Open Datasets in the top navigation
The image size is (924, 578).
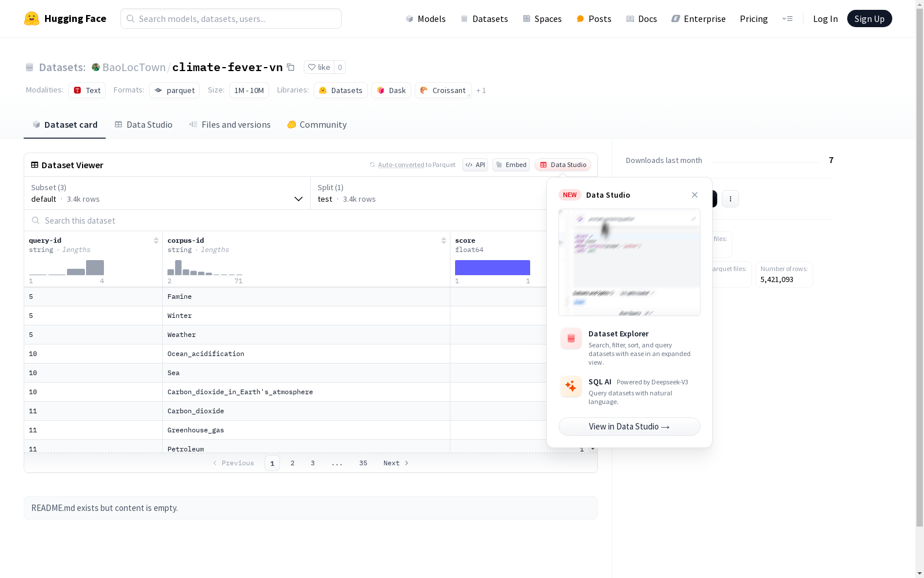pos(484,18)
